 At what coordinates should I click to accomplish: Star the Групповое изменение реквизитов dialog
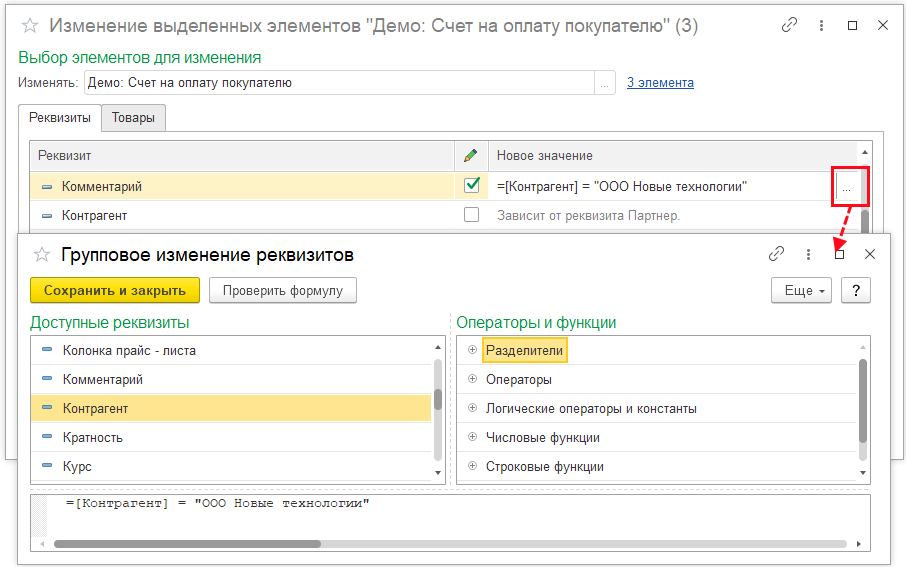(x=42, y=254)
